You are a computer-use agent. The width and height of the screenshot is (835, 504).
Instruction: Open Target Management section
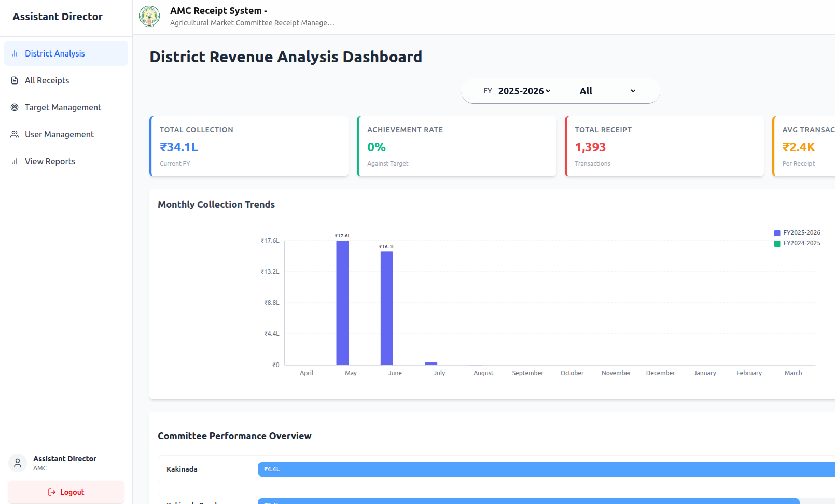[x=63, y=107]
